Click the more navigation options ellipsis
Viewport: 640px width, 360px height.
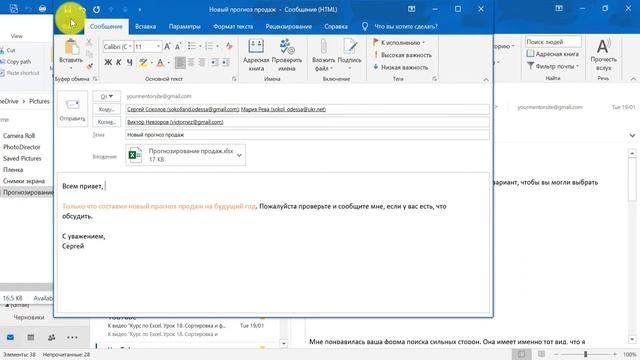[x=72, y=338]
